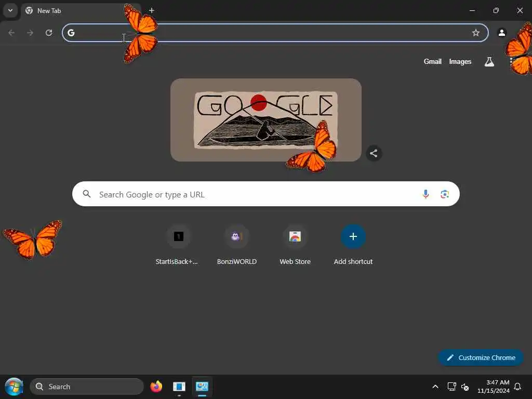Search by image with Google Lens

pyautogui.click(x=445, y=194)
